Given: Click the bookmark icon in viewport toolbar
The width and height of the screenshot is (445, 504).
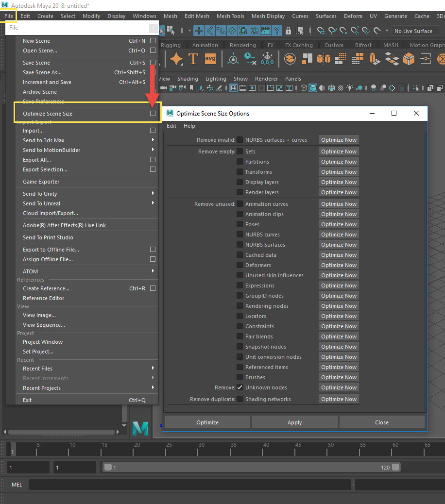Looking at the screenshot, I should (x=191, y=88).
